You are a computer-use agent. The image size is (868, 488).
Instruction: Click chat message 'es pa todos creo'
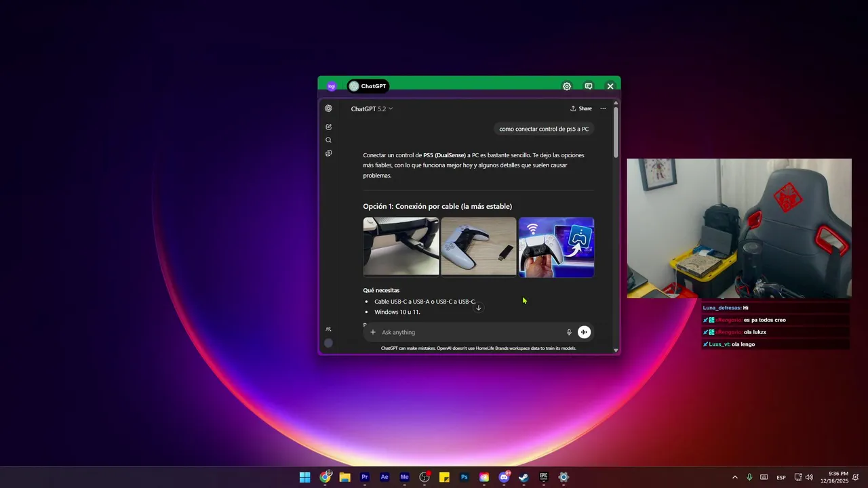745,320
